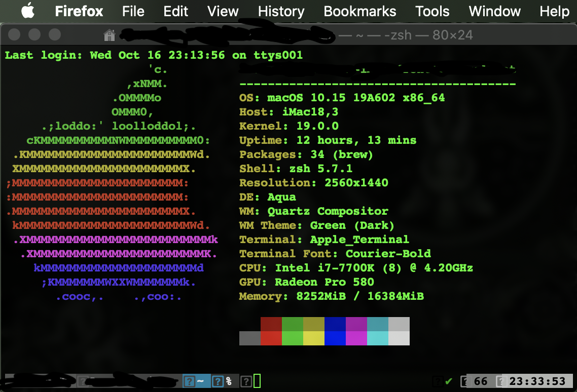This screenshot has height=392, width=577.
Task: Click the '-zsh — 80×24' window title text
Action: tap(428, 35)
